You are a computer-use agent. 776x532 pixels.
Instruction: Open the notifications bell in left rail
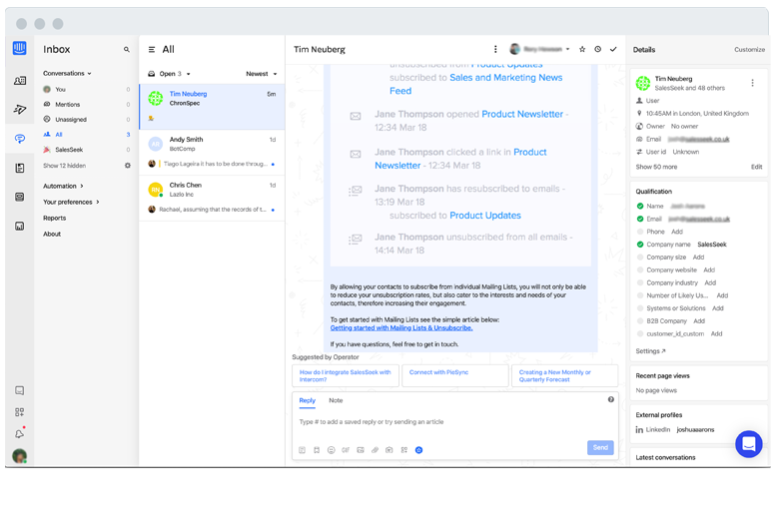click(19, 433)
